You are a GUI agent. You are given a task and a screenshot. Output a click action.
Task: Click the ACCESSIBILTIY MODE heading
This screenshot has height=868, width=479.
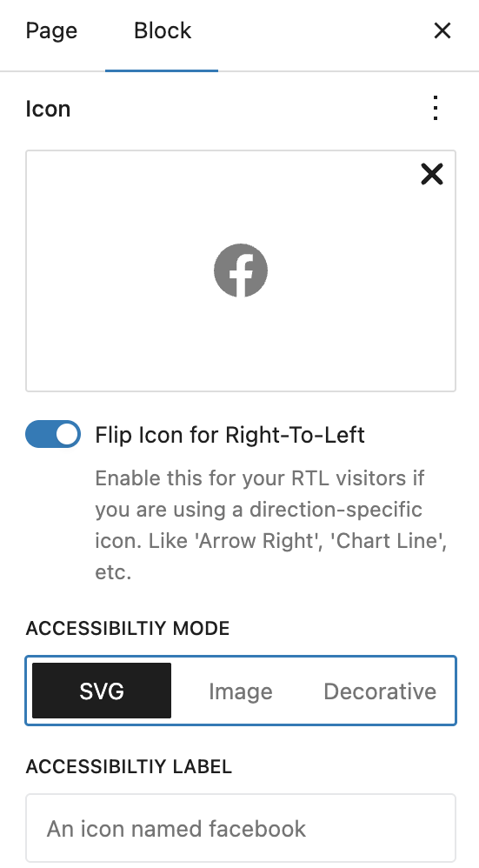point(128,628)
